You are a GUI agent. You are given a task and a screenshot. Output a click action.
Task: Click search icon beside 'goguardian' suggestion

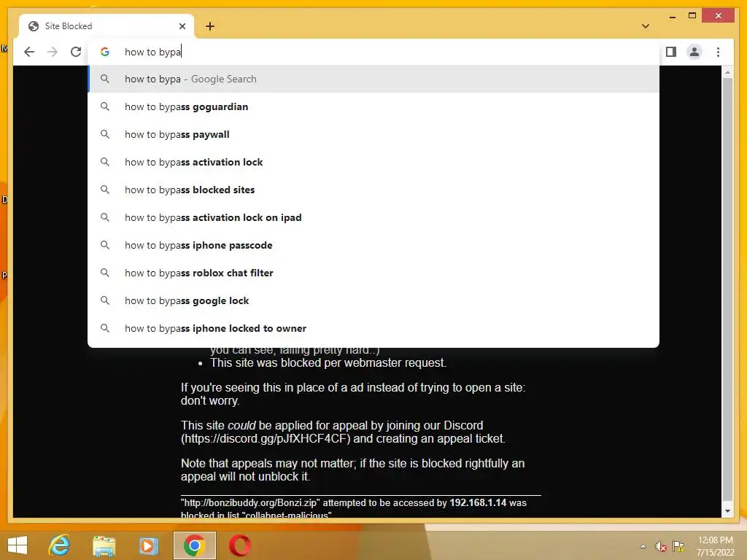[105, 106]
